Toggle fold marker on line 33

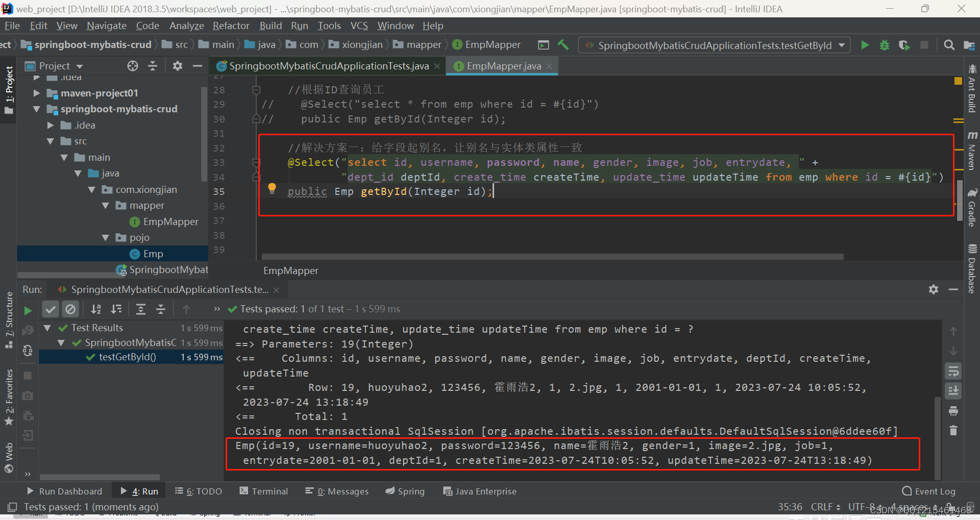pos(257,162)
